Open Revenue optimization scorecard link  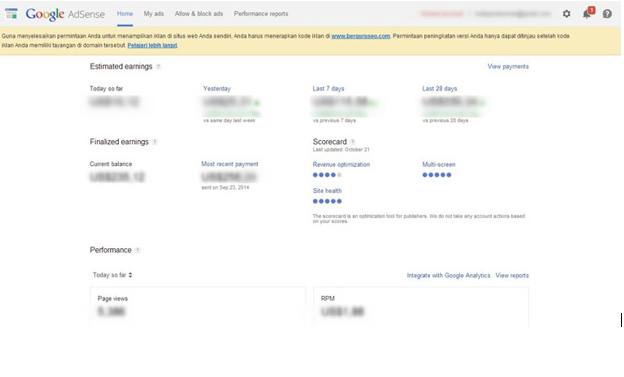pyautogui.click(x=341, y=164)
